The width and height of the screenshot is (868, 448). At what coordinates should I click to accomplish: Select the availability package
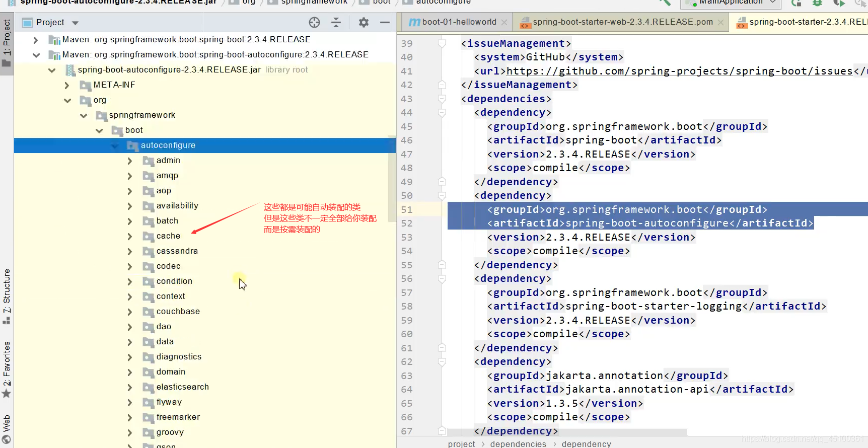(x=177, y=206)
